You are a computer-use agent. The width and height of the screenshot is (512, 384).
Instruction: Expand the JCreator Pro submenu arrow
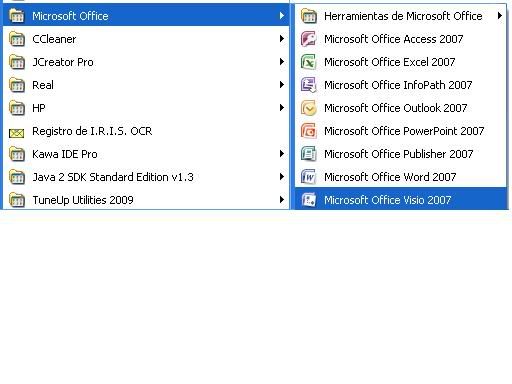282,62
